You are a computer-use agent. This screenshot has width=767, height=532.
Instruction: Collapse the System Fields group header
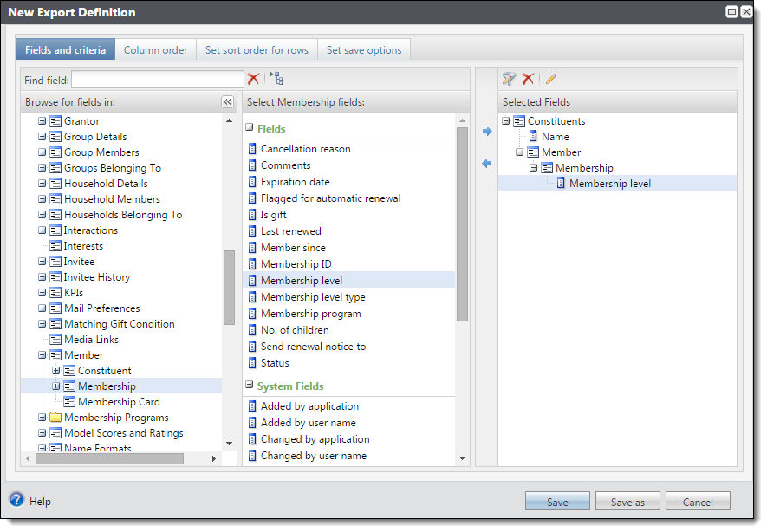(x=249, y=385)
